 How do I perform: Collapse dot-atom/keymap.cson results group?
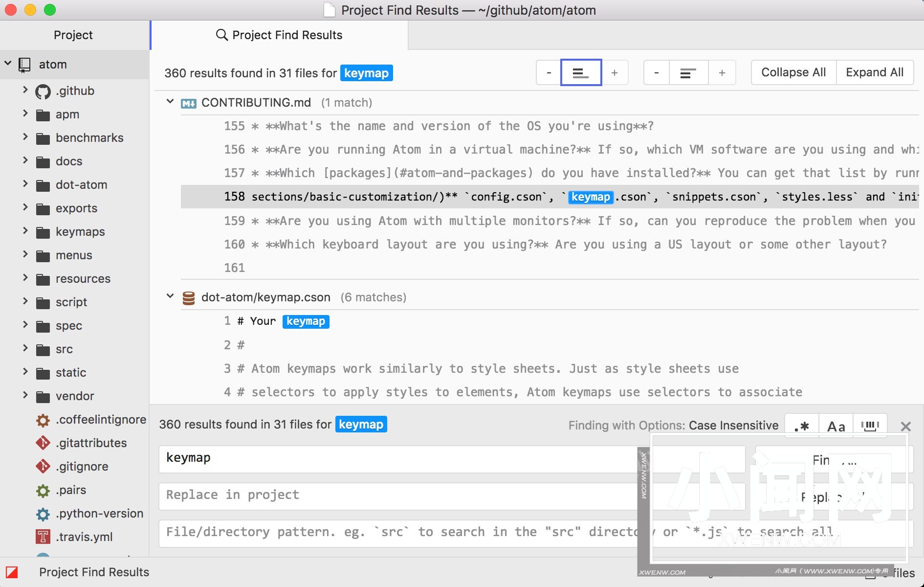(170, 296)
